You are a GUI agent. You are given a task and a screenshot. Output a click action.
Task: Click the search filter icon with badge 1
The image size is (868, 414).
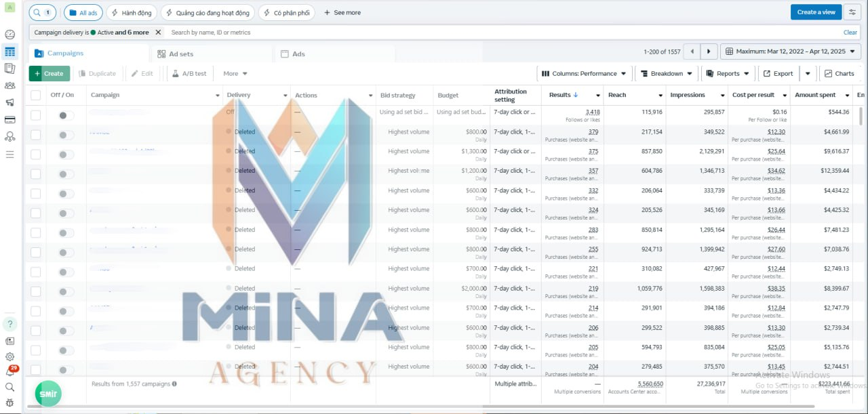(42, 12)
